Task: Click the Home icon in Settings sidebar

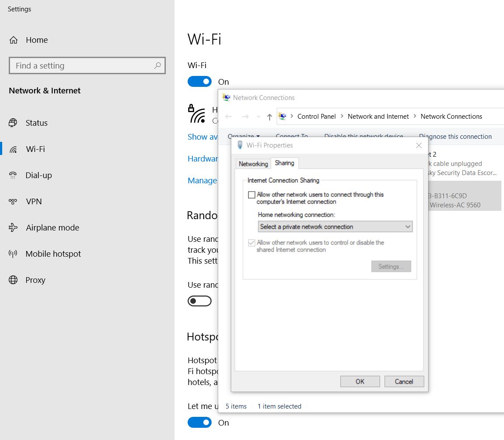Action: tap(14, 40)
